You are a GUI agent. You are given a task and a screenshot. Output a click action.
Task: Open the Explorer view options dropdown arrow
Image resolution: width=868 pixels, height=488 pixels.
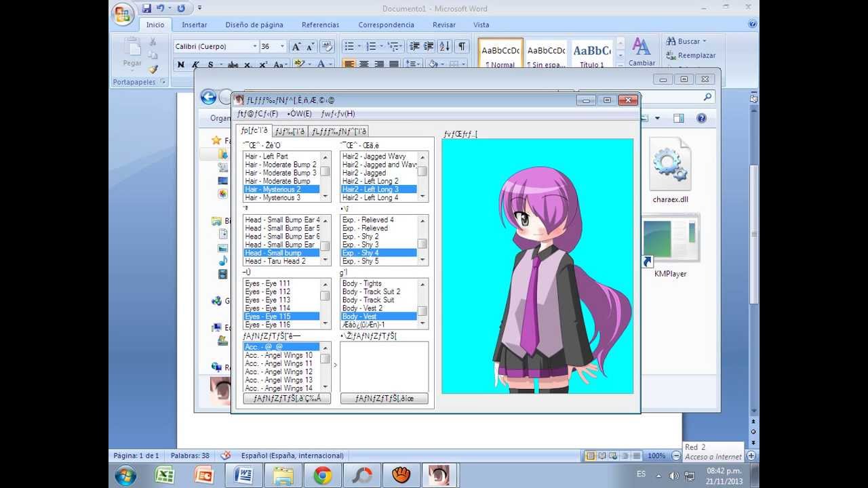657,119
